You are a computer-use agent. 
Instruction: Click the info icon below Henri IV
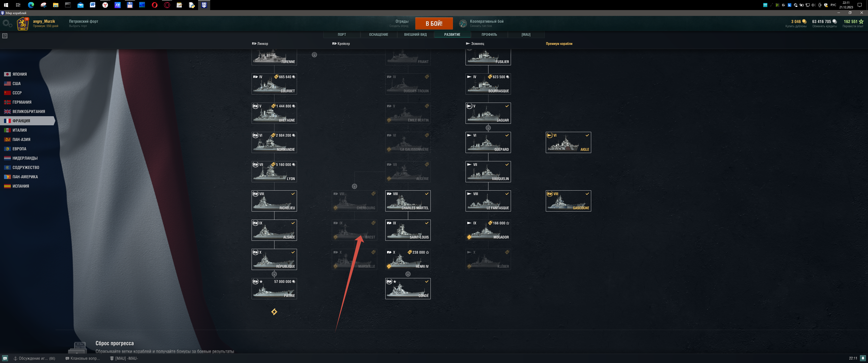tap(408, 274)
